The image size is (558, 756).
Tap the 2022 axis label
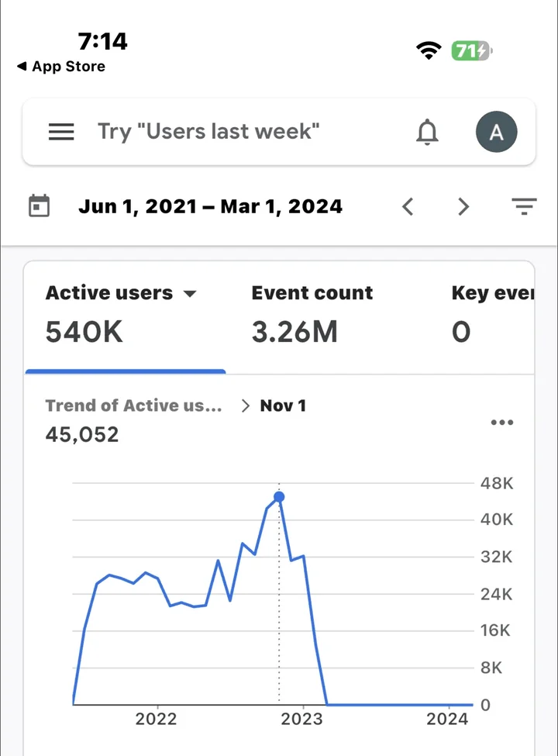point(156,719)
